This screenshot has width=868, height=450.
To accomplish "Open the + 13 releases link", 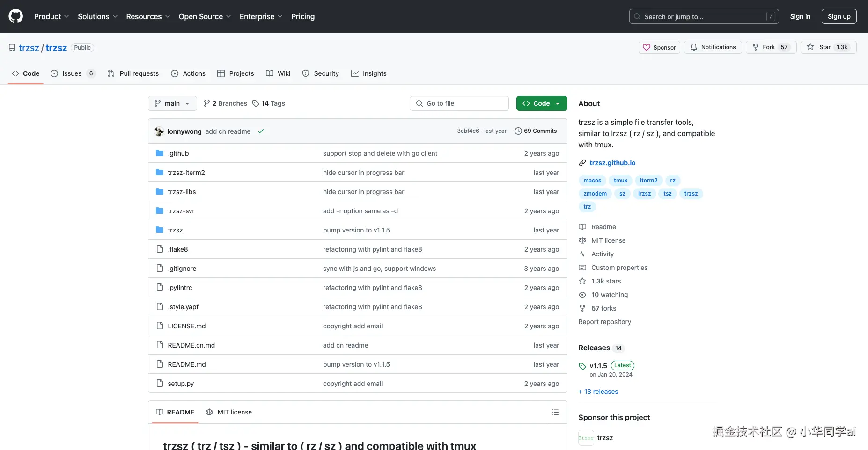I will click(x=598, y=392).
